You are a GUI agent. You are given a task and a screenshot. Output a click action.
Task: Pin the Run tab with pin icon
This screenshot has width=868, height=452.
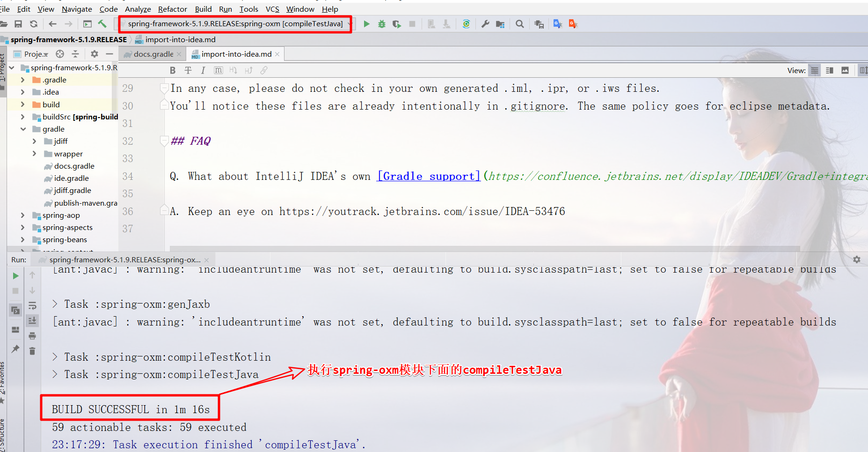coord(15,349)
